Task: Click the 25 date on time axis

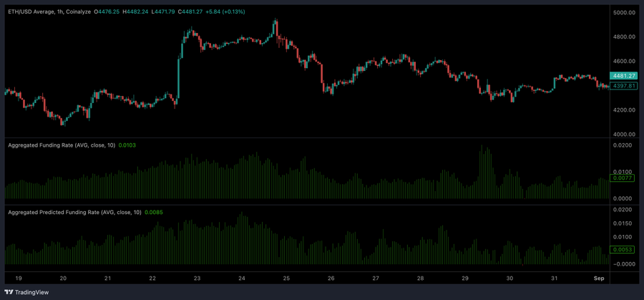Action: coord(286,278)
